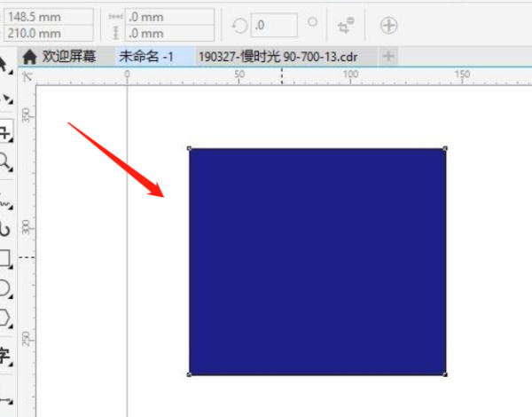Switch to the 欢迎屏幕 tab

[x=66, y=57]
